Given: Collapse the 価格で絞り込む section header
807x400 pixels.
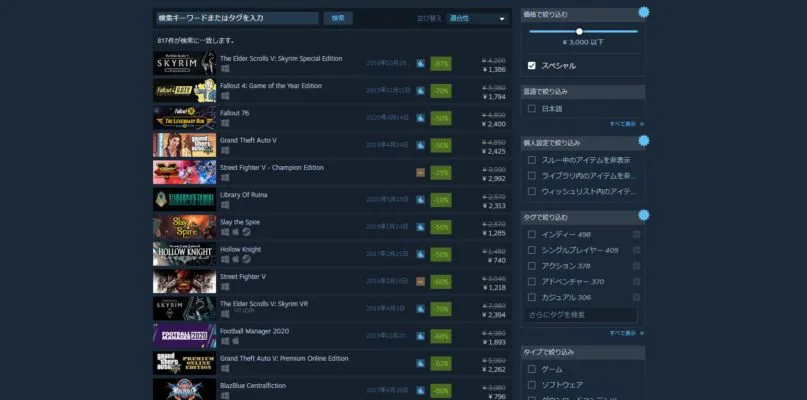Looking at the screenshot, I should click(x=583, y=14).
